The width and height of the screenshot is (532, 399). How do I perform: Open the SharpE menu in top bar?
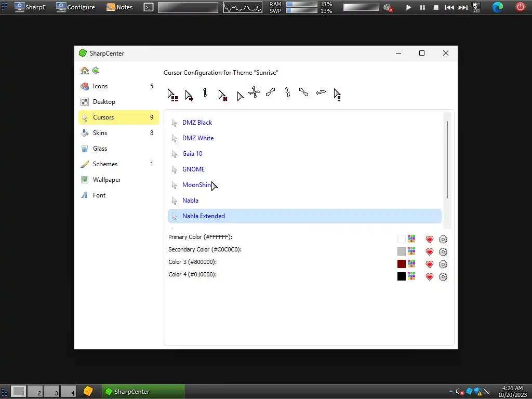[30, 7]
